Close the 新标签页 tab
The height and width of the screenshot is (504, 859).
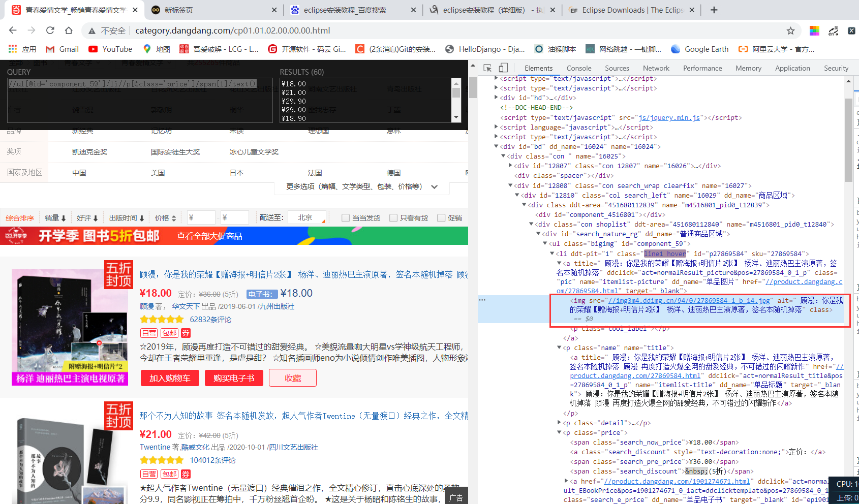click(274, 10)
